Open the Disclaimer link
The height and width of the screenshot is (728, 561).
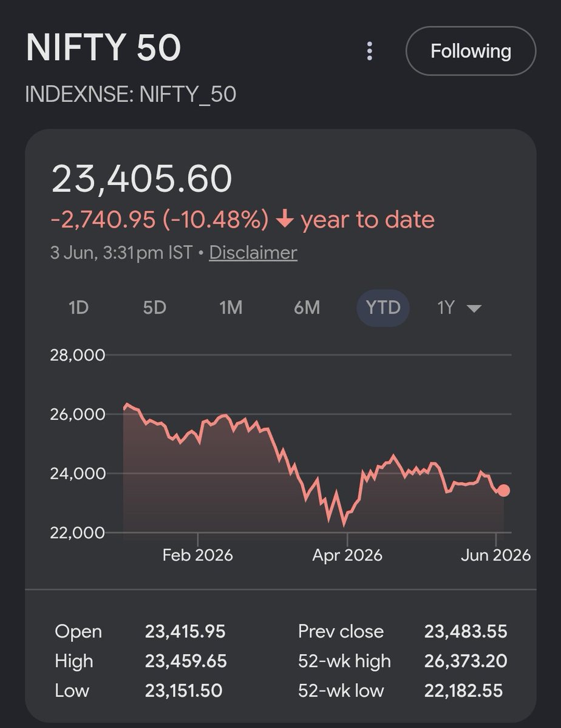coord(253,252)
